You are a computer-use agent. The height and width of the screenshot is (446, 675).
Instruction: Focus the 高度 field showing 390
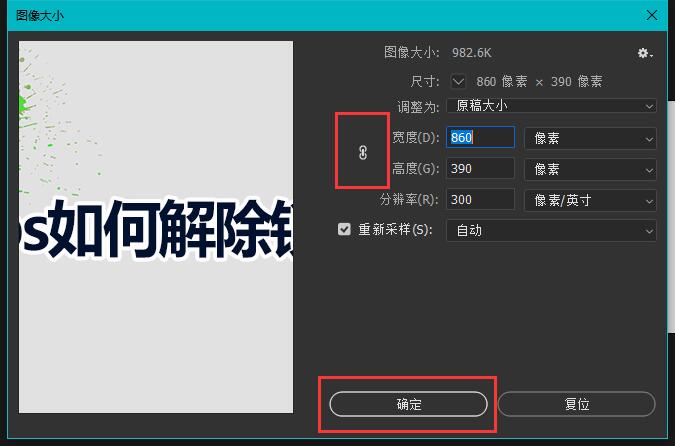(x=480, y=168)
